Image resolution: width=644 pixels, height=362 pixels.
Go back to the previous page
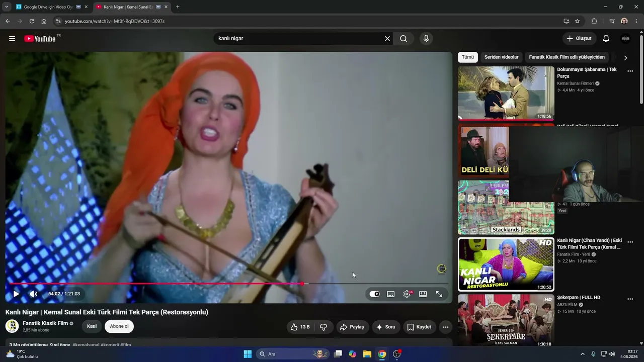[8, 21]
